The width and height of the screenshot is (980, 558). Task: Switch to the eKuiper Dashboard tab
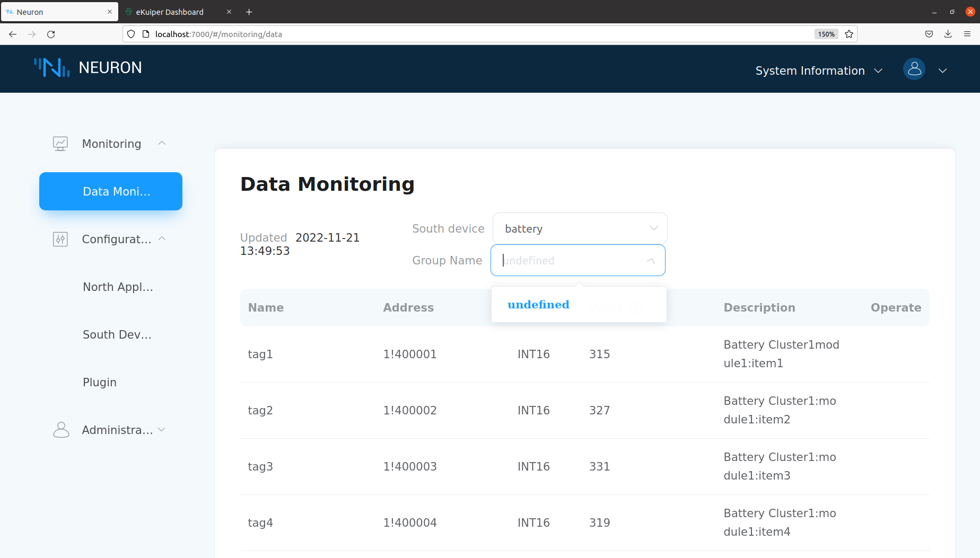(170, 12)
